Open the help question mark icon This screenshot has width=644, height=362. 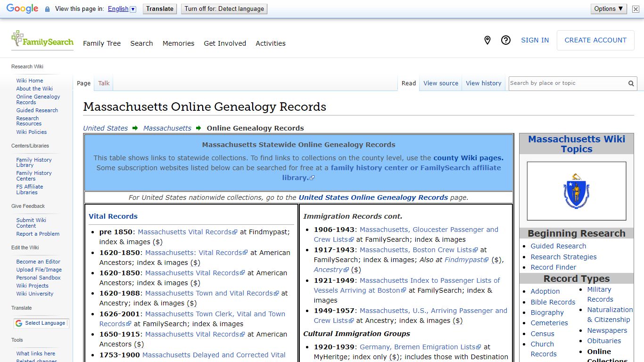(506, 41)
